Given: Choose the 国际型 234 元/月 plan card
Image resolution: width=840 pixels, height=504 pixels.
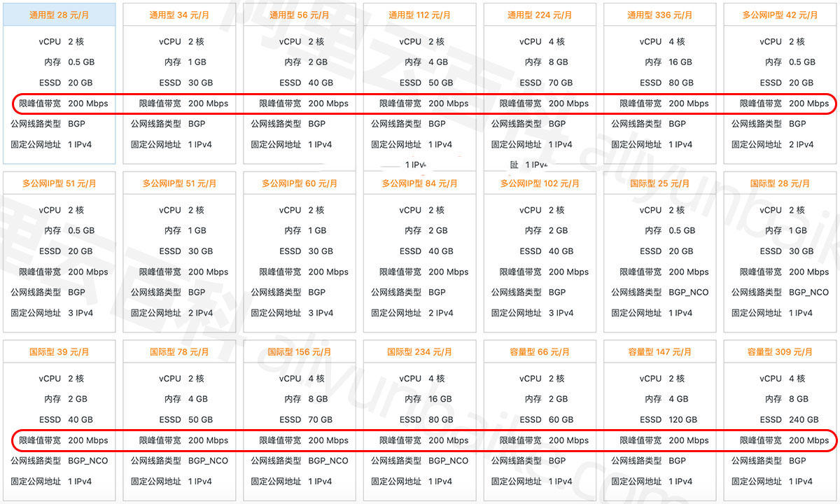Looking at the screenshot, I should (x=420, y=421).
